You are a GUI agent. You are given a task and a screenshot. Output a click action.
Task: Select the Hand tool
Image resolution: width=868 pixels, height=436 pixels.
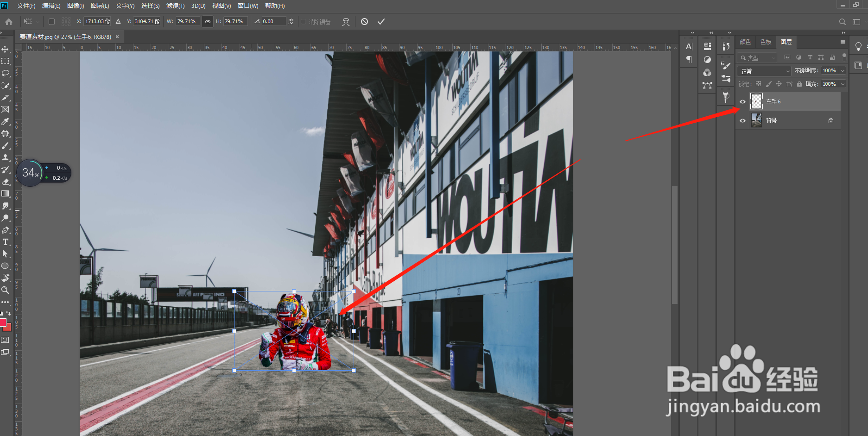[6, 278]
